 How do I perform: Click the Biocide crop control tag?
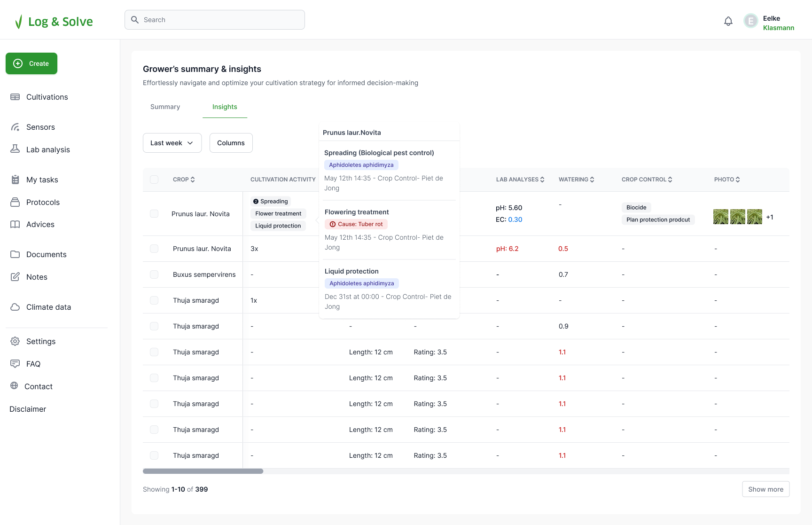click(x=636, y=207)
